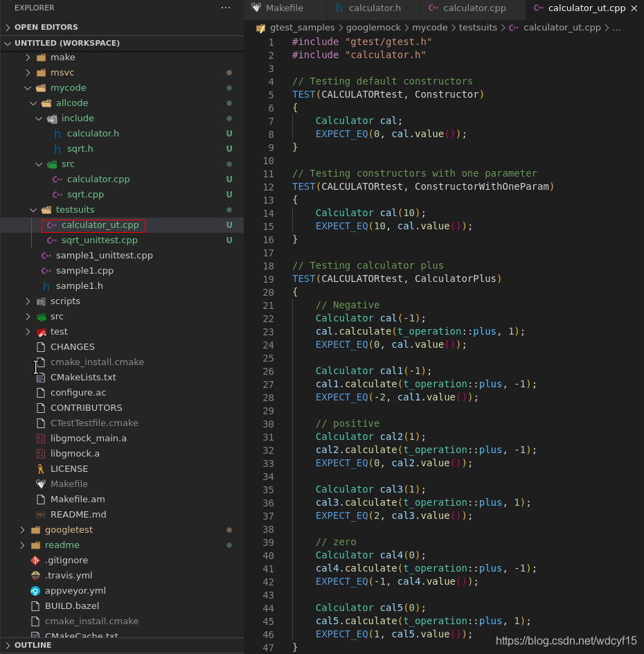Switch to the calculator.h tab
This screenshot has width=644, height=654.
pyautogui.click(x=375, y=8)
